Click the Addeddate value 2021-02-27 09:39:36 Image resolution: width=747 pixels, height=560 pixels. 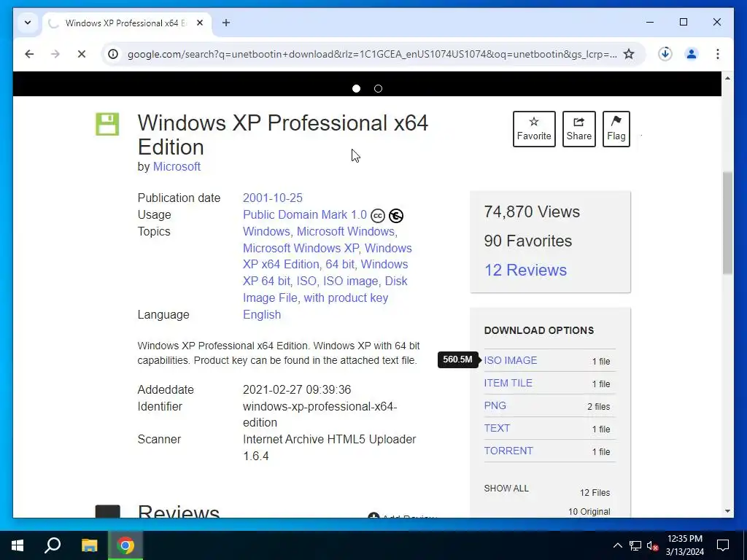point(297,389)
